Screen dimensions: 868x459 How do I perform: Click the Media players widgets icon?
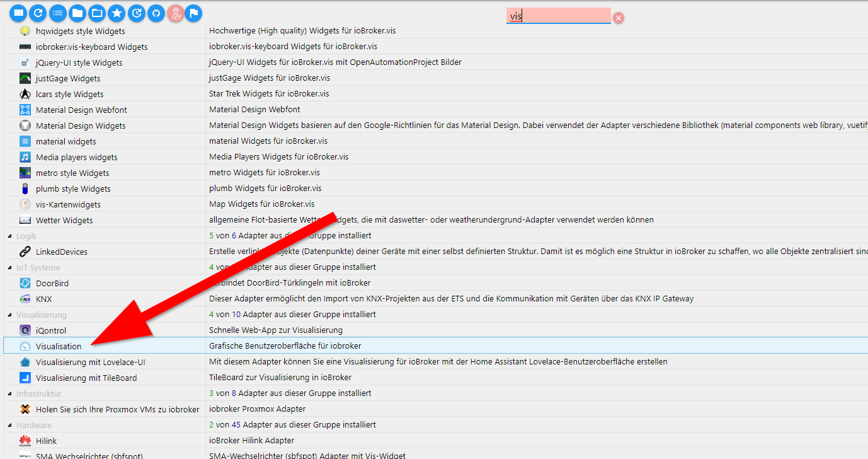tap(25, 157)
